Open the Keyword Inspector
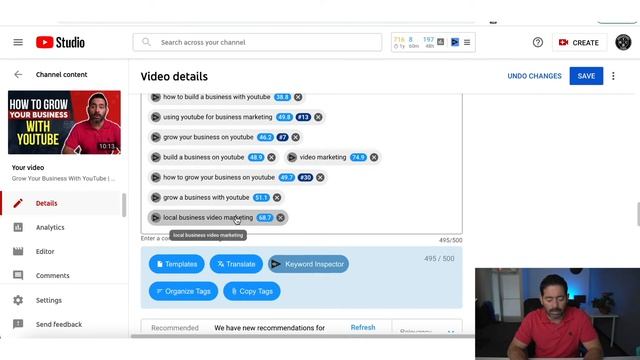This screenshot has width=640, height=360. [x=309, y=264]
